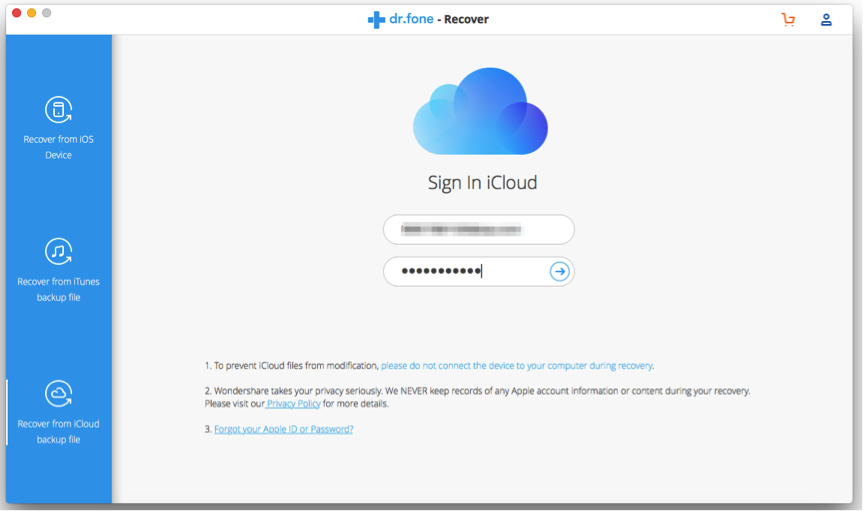This screenshot has height=511, width=863.
Task: Open Forgot your Apple ID or Password link
Action: pos(283,429)
